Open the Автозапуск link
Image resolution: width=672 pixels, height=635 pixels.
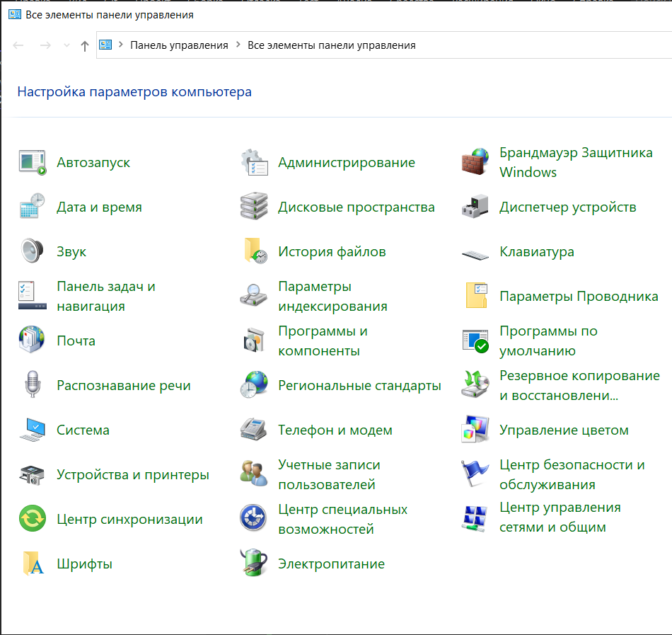[x=93, y=163]
